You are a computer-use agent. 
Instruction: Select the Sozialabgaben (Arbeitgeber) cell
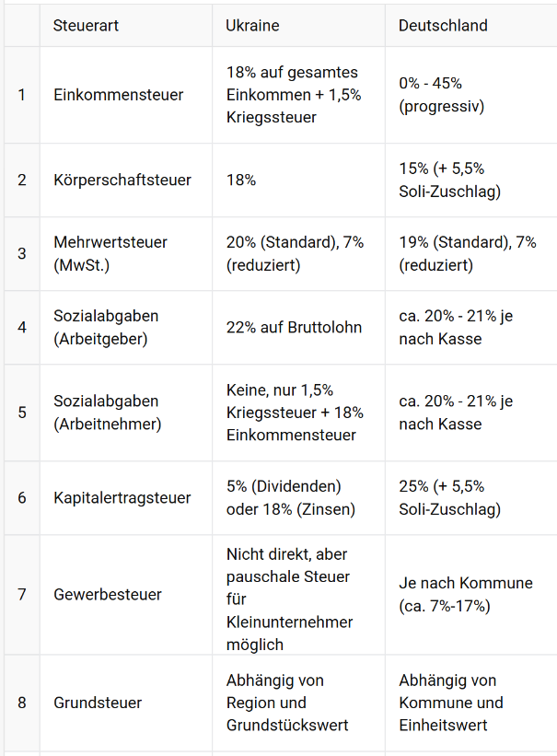click(x=106, y=327)
